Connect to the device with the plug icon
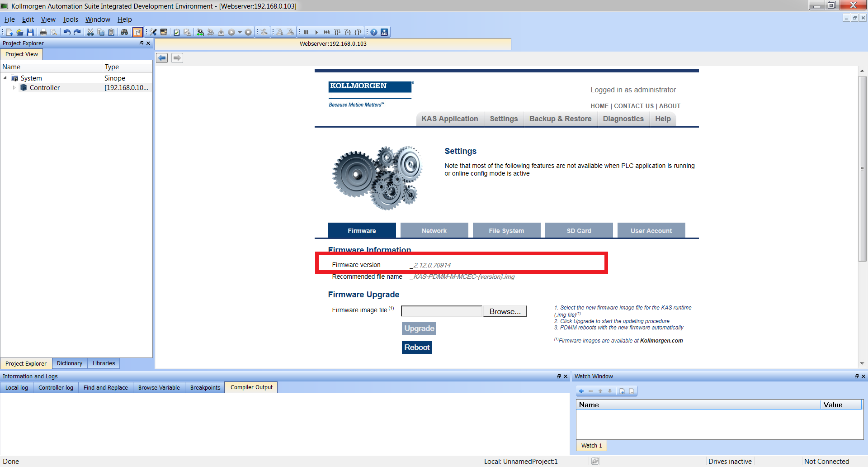The image size is (868, 467). coord(200,32)
